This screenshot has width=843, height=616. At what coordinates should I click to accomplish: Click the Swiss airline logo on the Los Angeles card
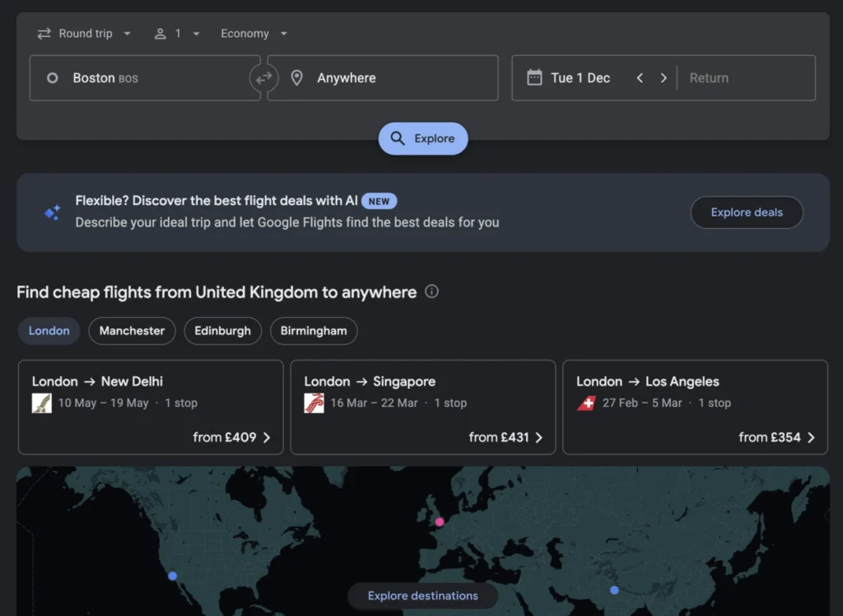(x=586, y=403)
